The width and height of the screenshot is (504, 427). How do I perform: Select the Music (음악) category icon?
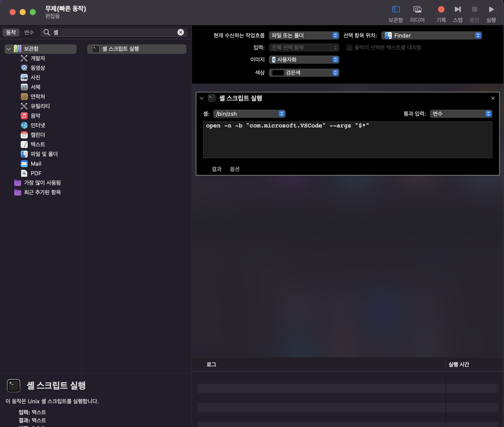tap(24, 116)
